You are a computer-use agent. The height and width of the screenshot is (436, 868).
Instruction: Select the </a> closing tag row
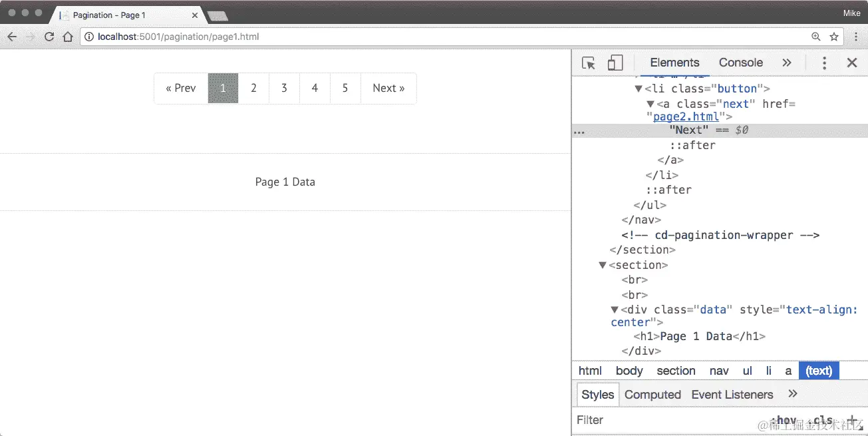670,160
